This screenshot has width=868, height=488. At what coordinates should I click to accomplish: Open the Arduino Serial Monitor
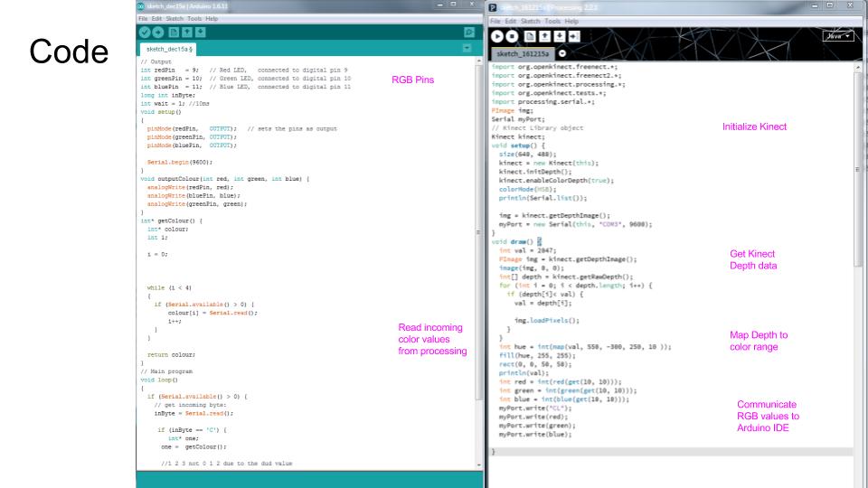(x=468, y=32)
